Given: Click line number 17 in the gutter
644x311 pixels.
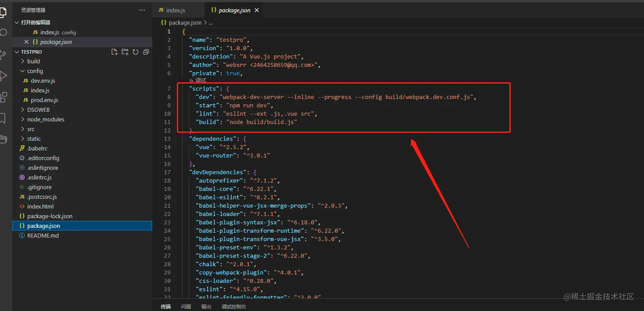Looking at the screenshot, I should [167, 172].
